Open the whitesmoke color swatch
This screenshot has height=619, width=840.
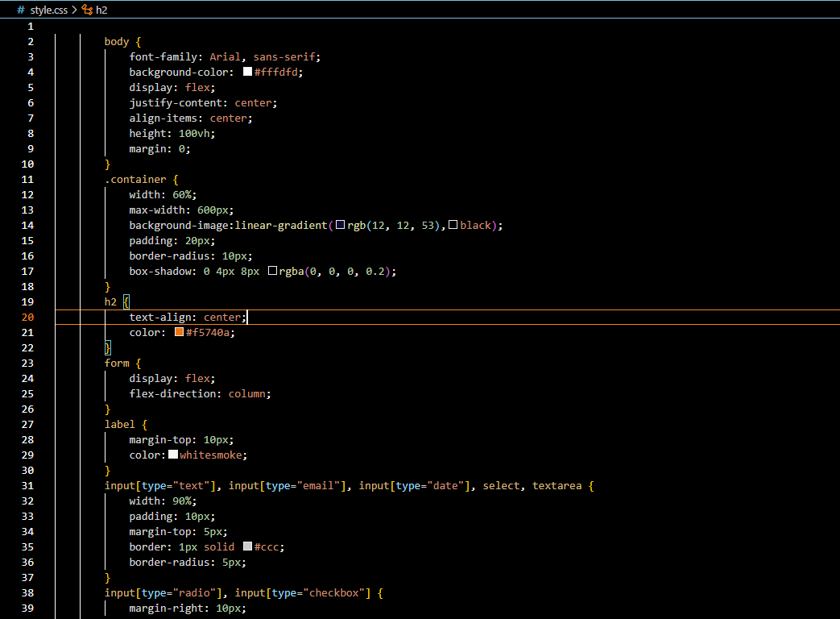click(173, 454)
